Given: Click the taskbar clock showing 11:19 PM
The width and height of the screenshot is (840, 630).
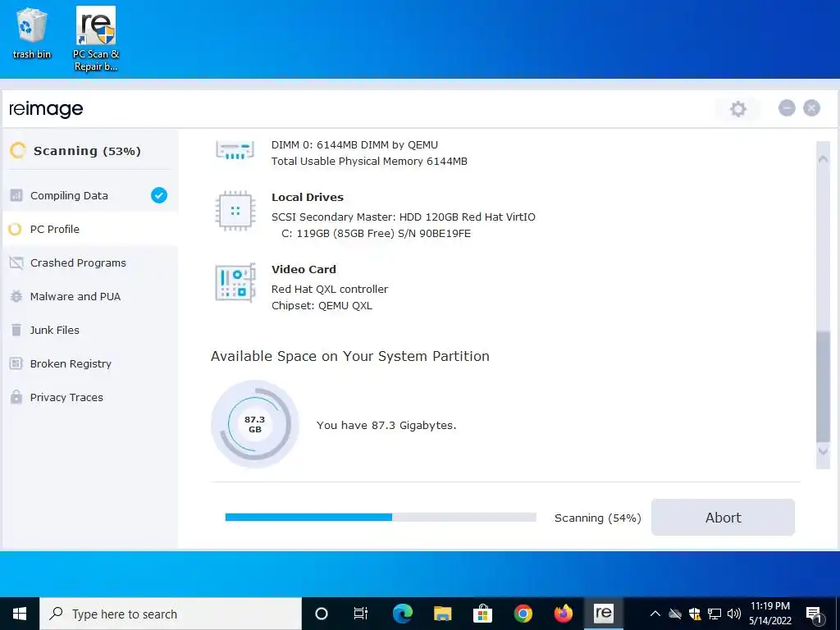Looking at the screenshot, I should (769, 614).
